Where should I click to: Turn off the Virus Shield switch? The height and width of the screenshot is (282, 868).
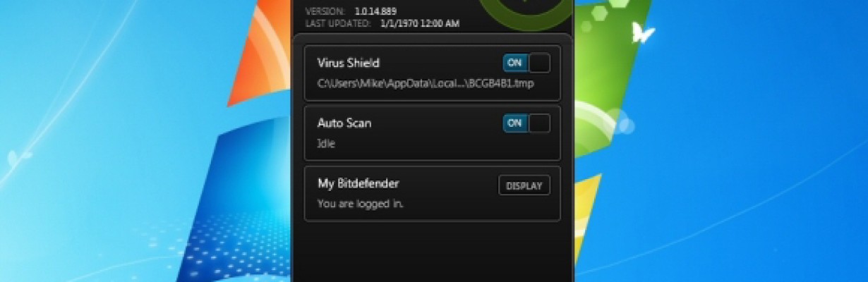(x=526, y=63)
